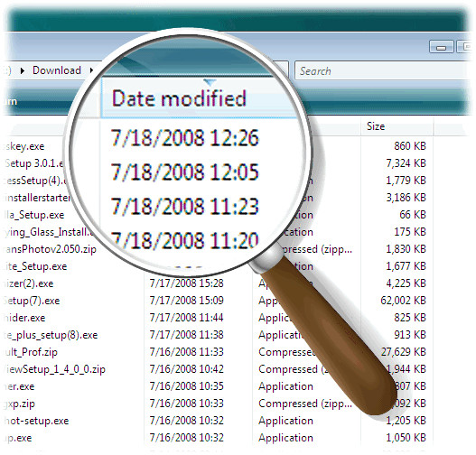
Task: Click Application type in the 1,050 KB row
Action: tap(285, 438)
